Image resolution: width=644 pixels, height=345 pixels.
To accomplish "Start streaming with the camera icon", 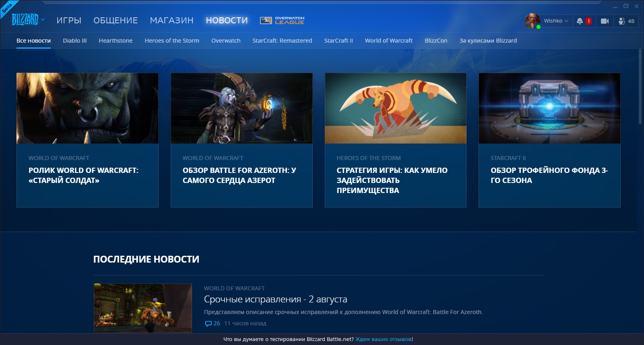I will click(605, 21).
